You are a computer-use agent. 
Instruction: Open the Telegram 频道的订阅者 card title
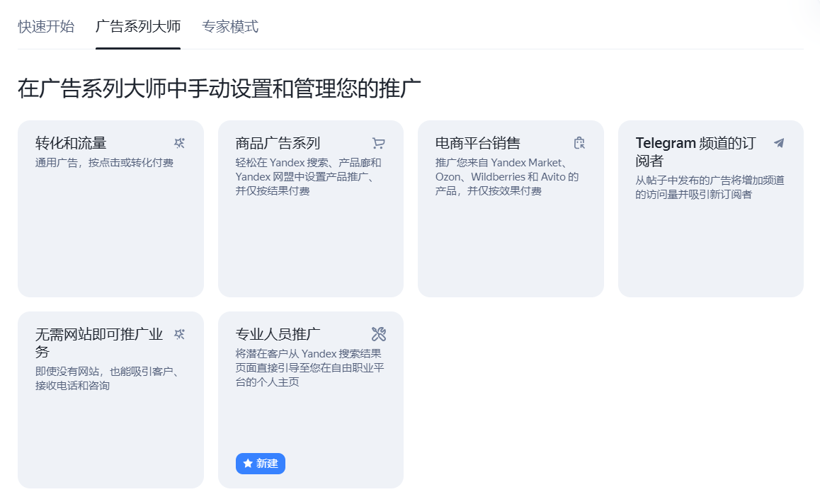(695, 151)
